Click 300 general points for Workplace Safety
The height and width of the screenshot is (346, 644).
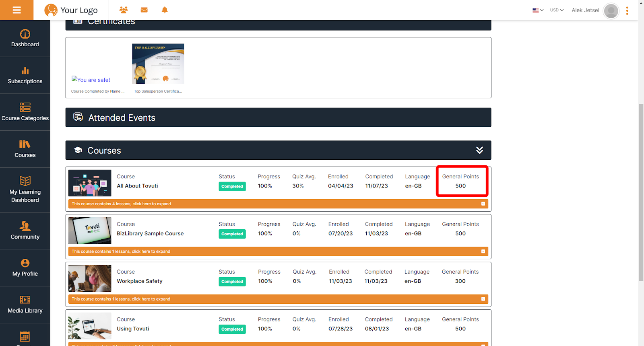(x=460, y=281)
